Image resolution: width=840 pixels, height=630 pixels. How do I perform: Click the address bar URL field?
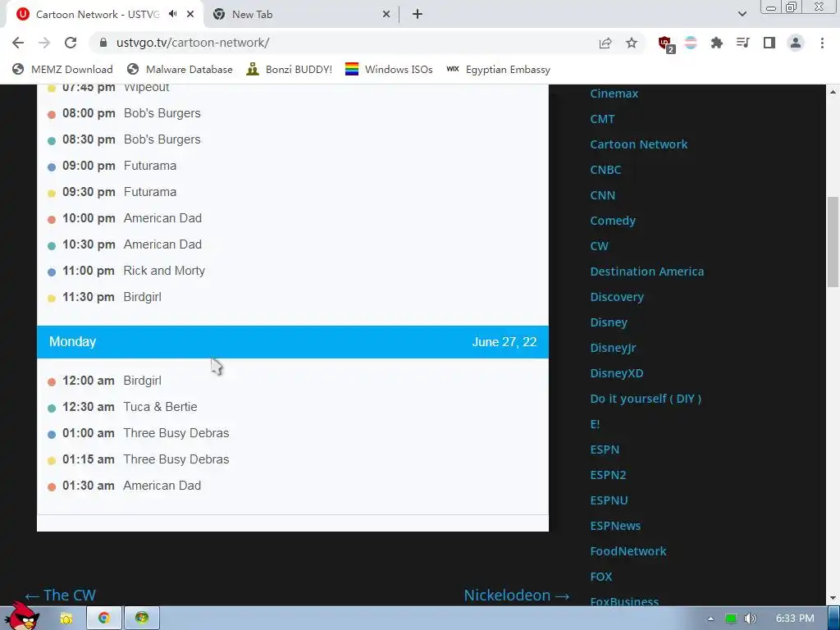pos(343,43)
